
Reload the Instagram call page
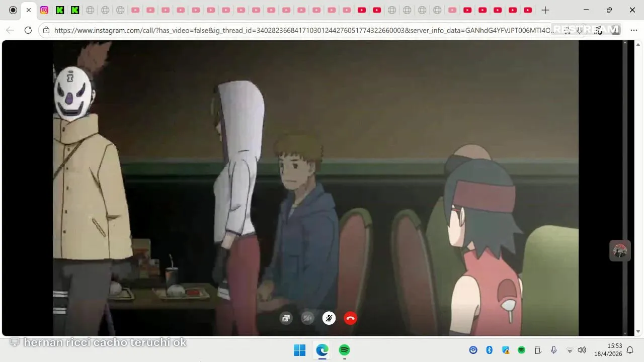pos(28,30)
